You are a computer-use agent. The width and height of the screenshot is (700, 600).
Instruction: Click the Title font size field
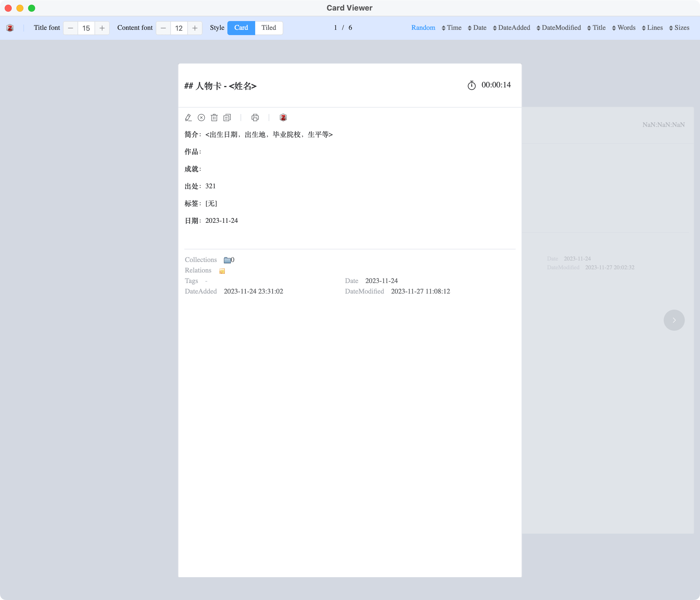86,28
